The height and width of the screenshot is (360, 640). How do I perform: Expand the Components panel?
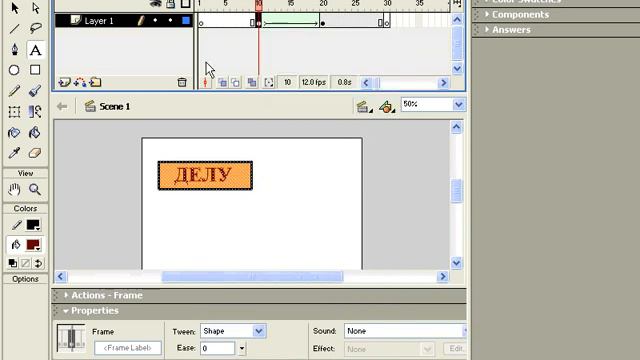pyautogui.click(x=487, y=14)
